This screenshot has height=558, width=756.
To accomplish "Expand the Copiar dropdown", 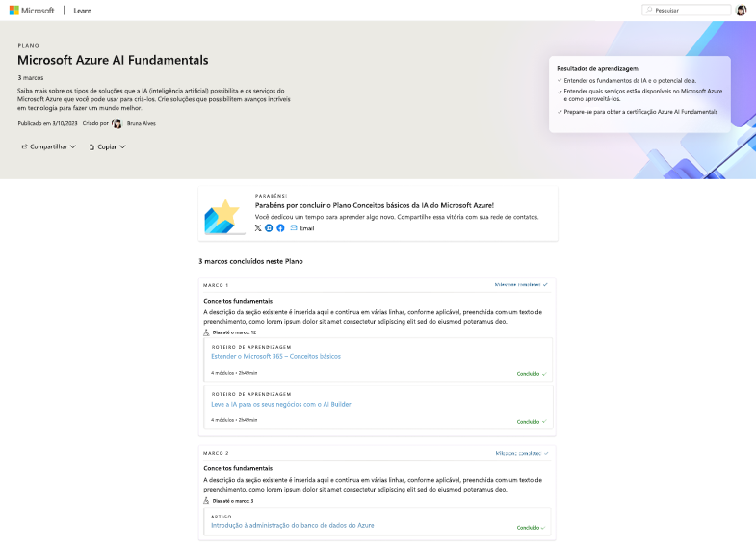I will (108, 146).
